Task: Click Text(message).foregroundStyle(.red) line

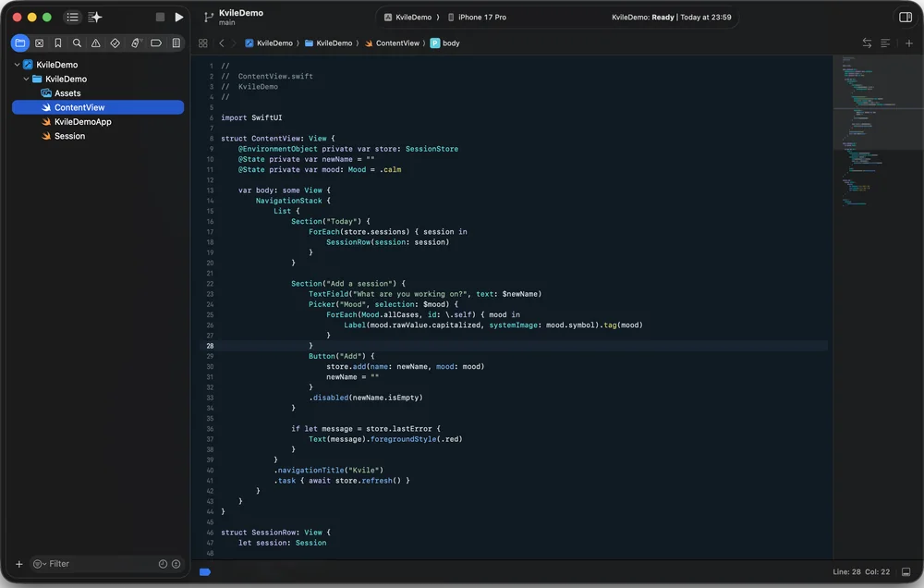Action: coord(385,439)
